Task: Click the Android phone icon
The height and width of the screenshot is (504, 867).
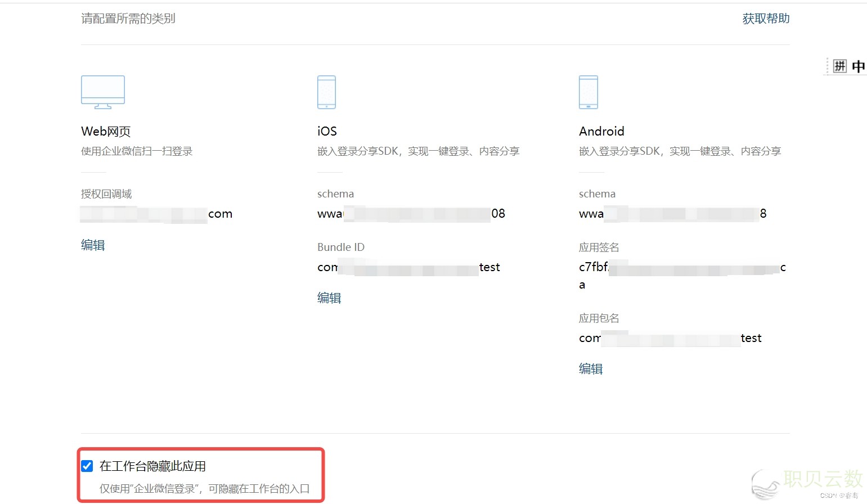Action: pyautogui.click(x=589, y=92)
